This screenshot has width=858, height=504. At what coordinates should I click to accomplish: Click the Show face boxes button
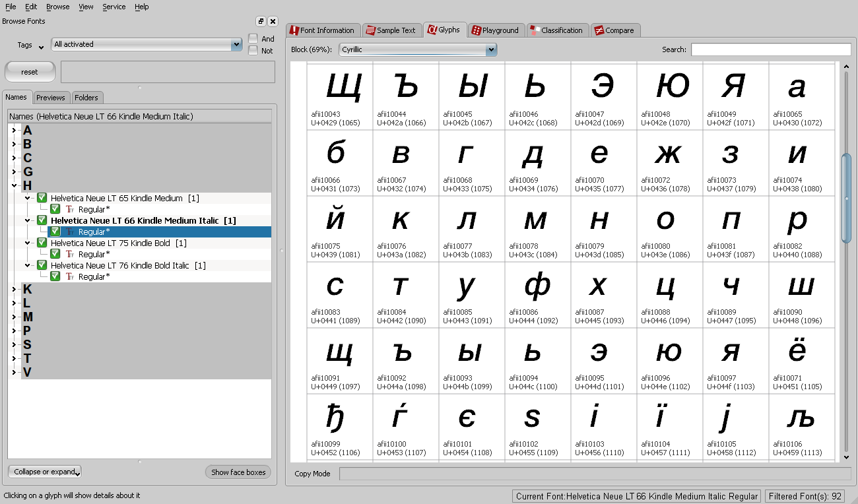click(238, 472)
